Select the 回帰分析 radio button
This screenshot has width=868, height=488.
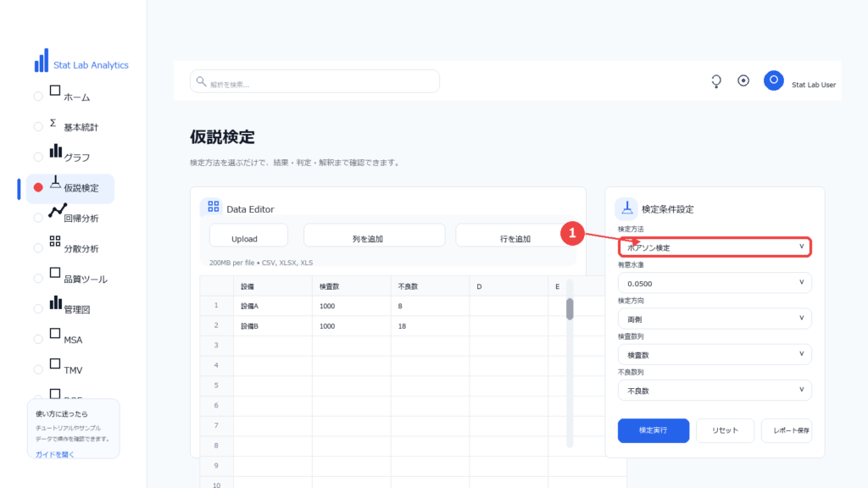38,218
